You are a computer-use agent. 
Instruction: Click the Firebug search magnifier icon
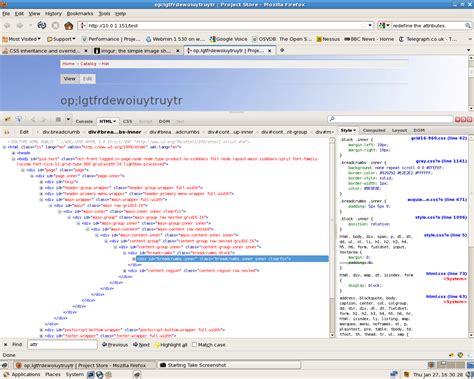pos(332,119)
